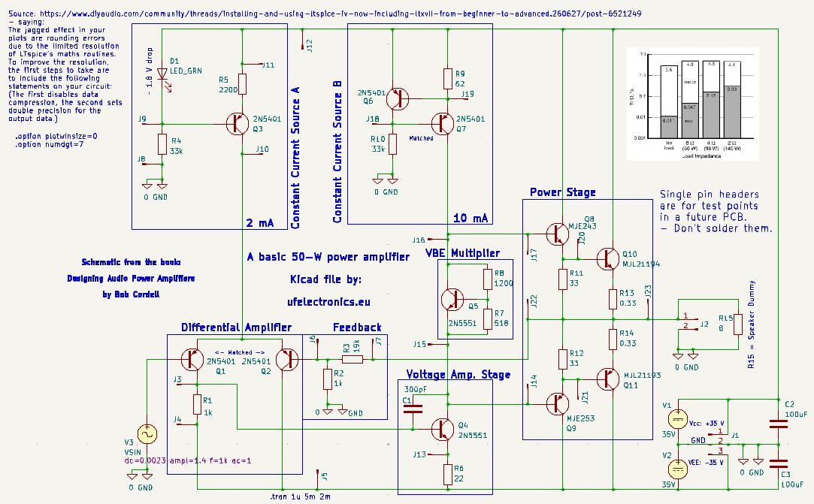Select the R15 speaker dummy resistor symbol
The width and height of the screenshot is (814, 504).
point(737,324)
